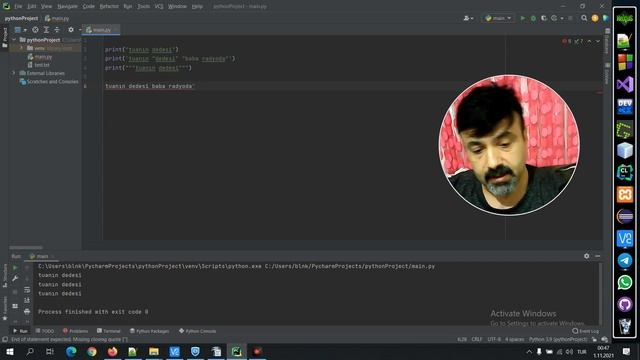Open the Event Log
This screenshot has height=360, width=640.
point(586,331)
